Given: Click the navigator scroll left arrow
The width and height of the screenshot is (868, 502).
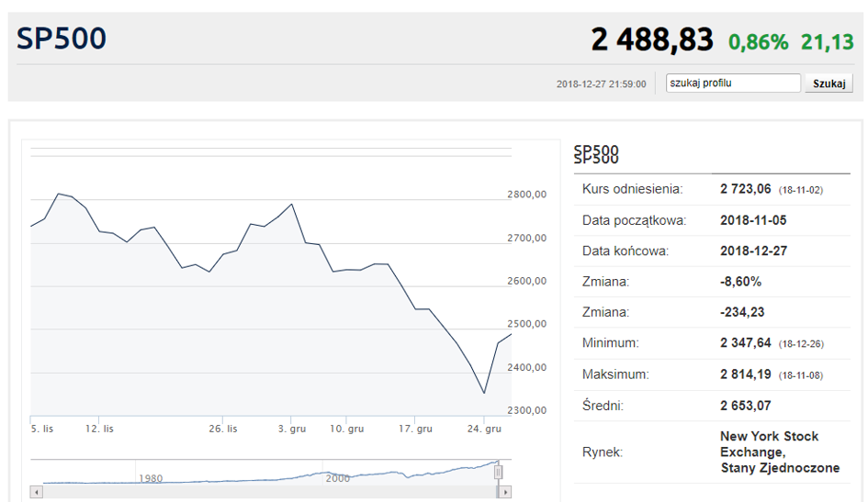Looking at the screenshot, I should (37, 492).
